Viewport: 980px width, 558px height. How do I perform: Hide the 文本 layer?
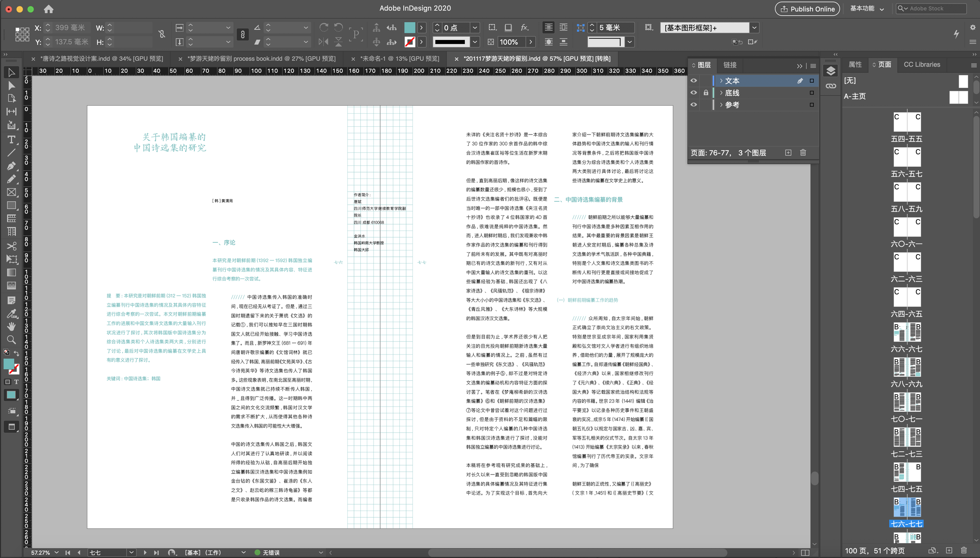pyautogui.click(x=693, y=81)
